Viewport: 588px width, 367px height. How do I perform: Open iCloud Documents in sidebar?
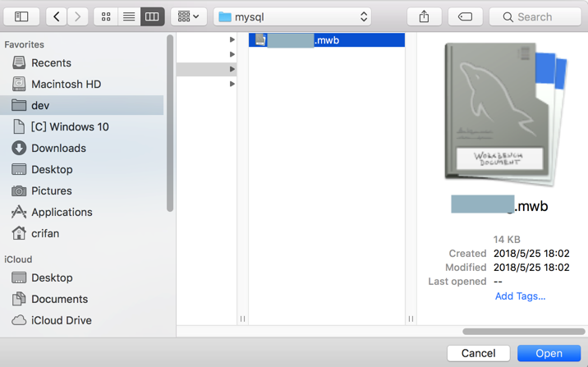click(82, 299)
